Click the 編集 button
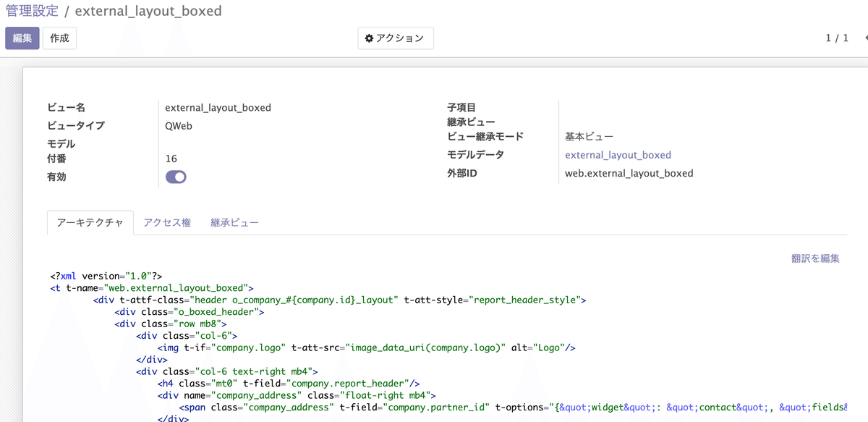 tap(22, 38)
